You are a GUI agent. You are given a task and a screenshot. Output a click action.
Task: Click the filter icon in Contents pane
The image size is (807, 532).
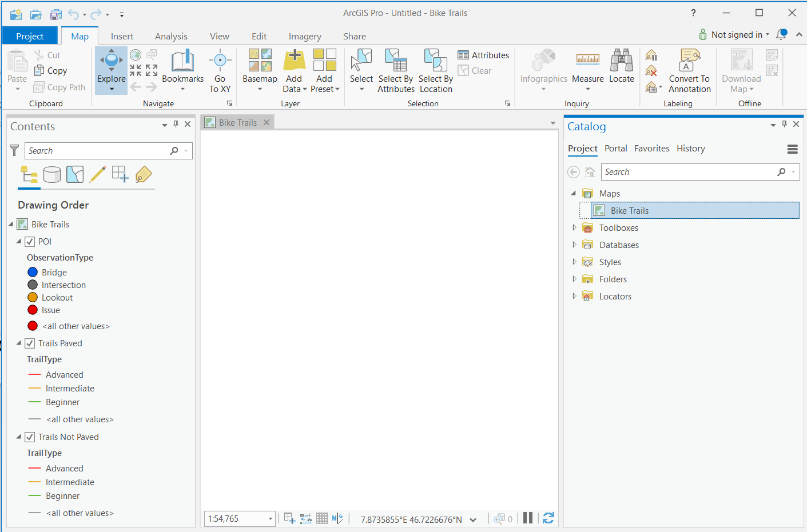coord(14,150)
